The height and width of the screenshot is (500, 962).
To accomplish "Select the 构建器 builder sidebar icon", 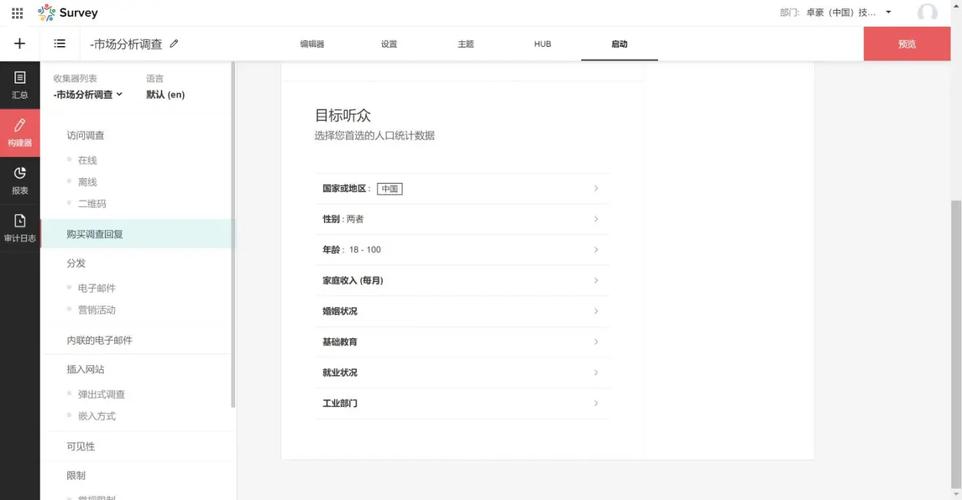I will coord(20,133).
